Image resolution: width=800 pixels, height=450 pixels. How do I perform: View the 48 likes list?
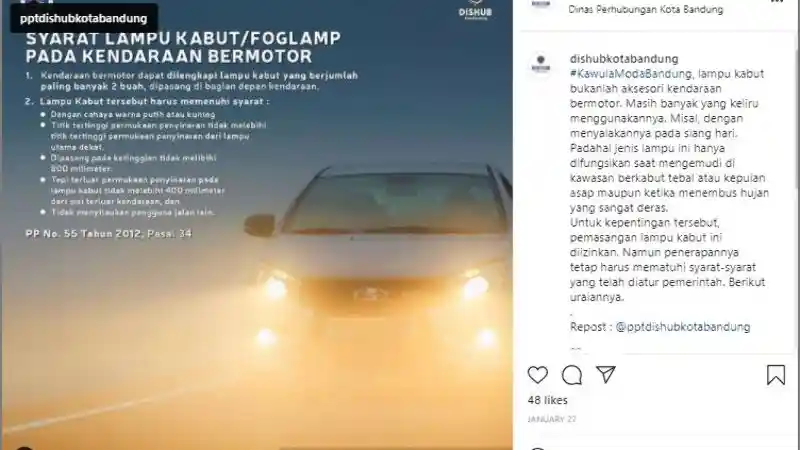[x=547, y=400]
